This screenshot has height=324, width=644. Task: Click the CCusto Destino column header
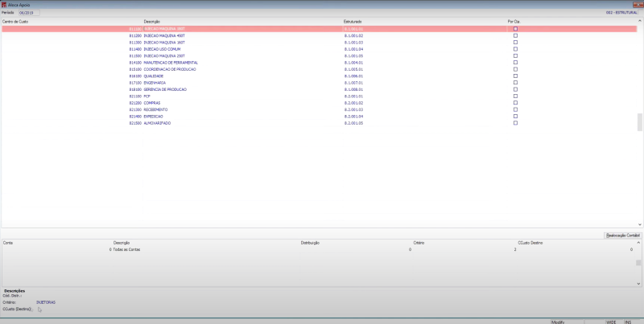(530, 243)
